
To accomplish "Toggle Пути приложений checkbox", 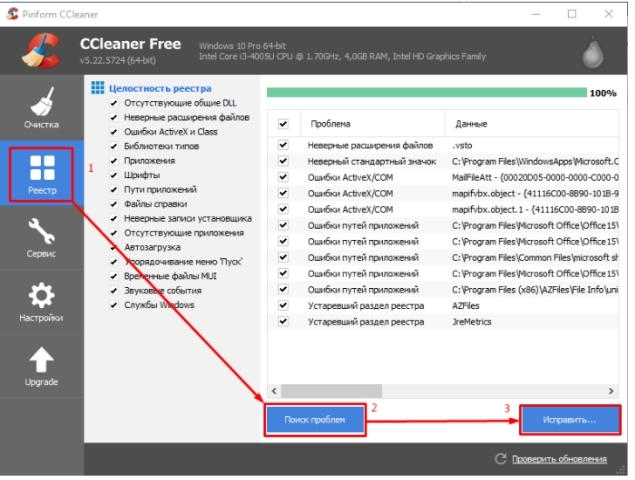I will (x=114, y=190).
